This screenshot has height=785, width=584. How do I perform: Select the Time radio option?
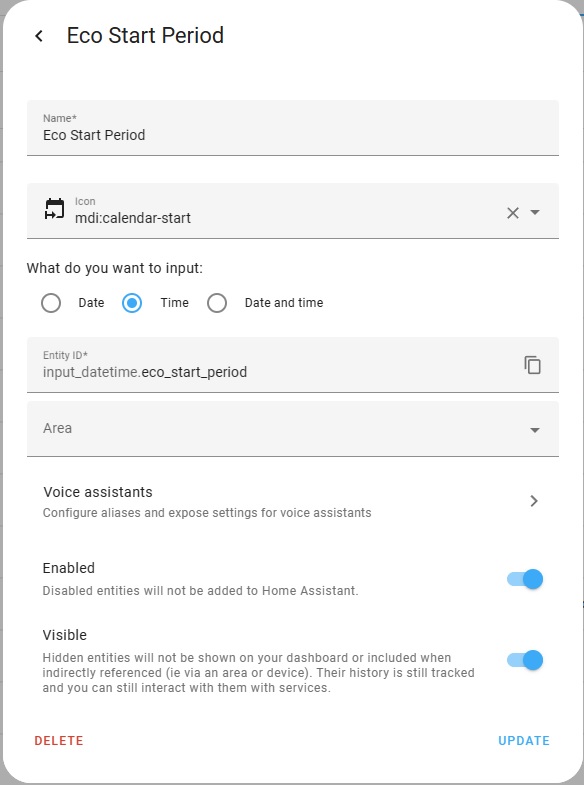point(132,303)
